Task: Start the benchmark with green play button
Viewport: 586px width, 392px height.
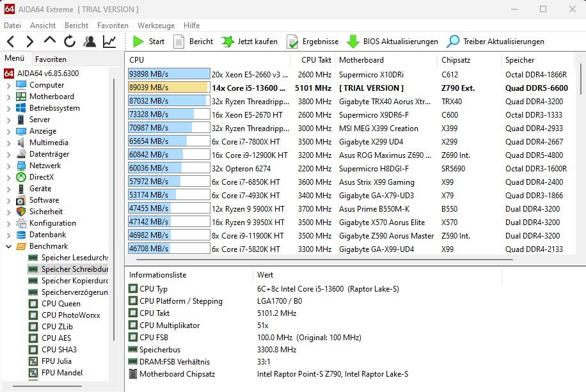Action: (148, 42)
